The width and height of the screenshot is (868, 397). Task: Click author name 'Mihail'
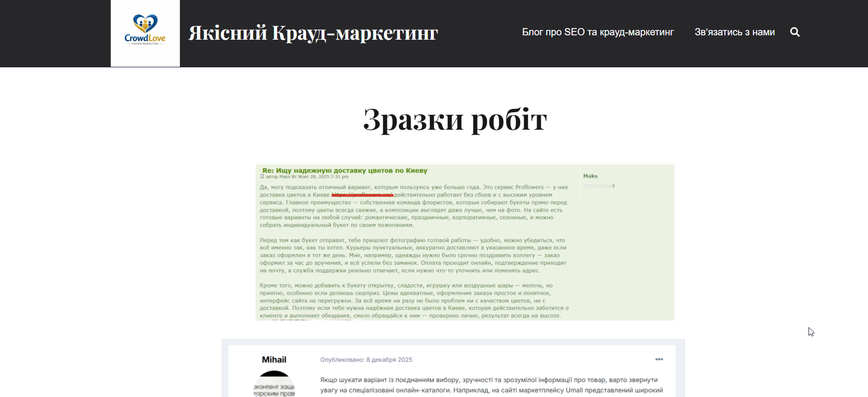tap(274, 360)
